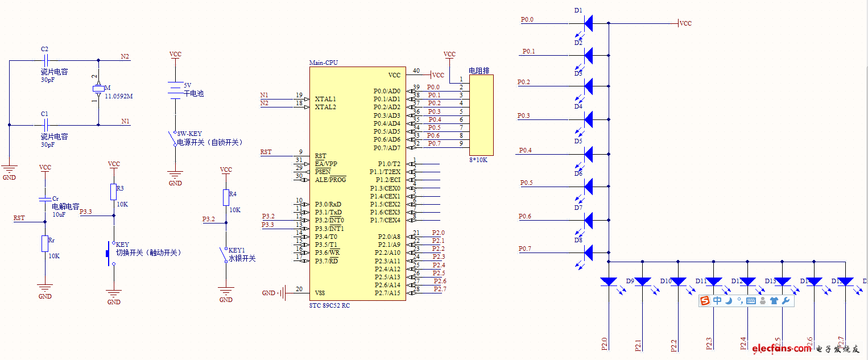Image resolution: width=868 pixels, height=360 pixels.
Task: Click the 干电池 battery label
Action: (194, 93)
